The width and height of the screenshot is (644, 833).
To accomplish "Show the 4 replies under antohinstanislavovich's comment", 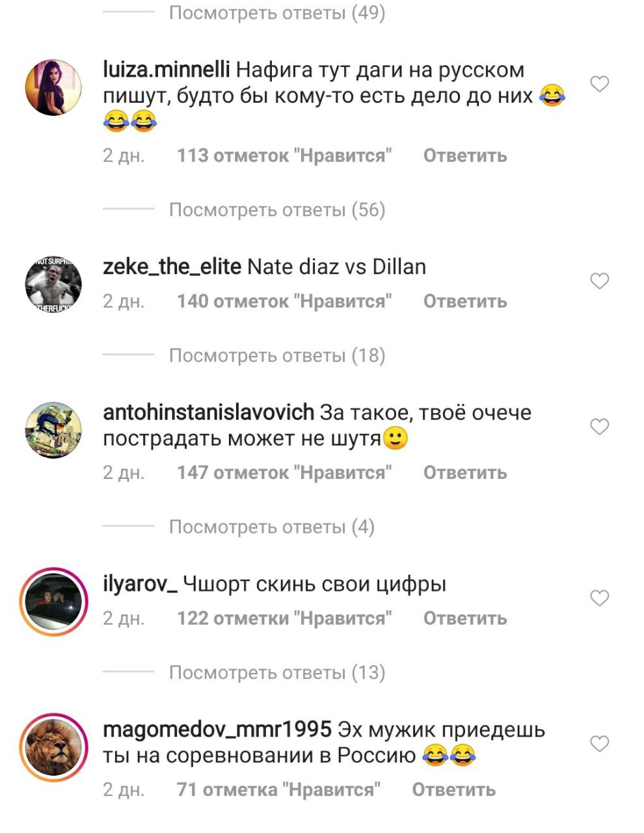I will 272,527.
